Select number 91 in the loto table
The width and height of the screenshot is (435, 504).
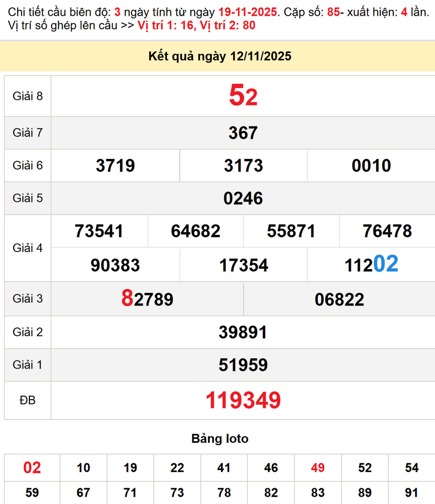pos(411,492)
